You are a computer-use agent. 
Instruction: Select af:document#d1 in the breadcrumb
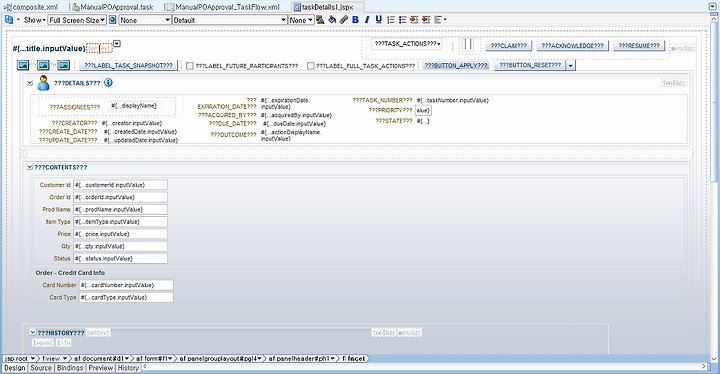point(101,358)
